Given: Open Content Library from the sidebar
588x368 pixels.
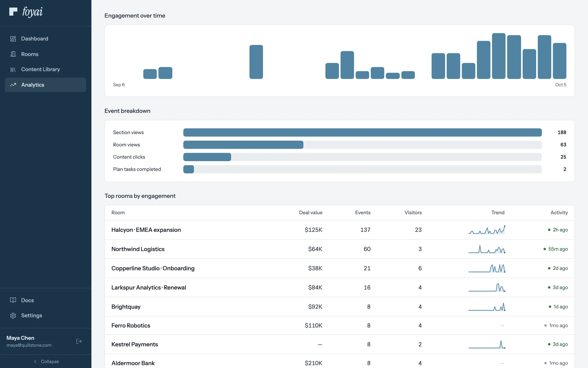Looking at the screenshot, I should [45, 69].
